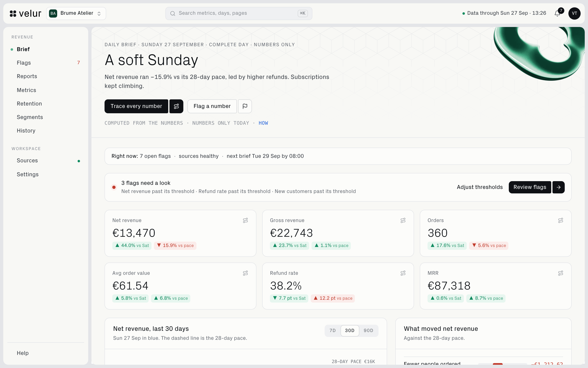
Task: Click the €13,470 net revenue value
Action: point(134,233)
